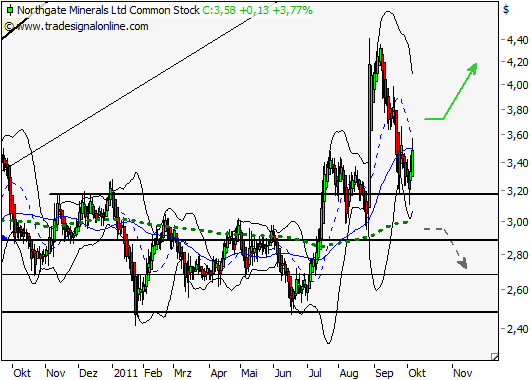Click the Jul month marker on the time axis
This screenshot has width=531, height=380.
[315, 373]
